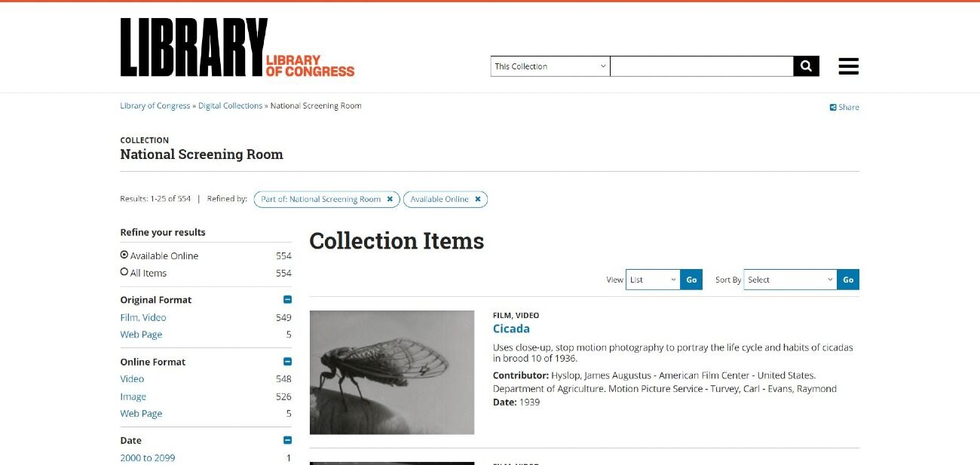
Task: Click the Digital Collections breadcrumb
Action: [230, 106]
